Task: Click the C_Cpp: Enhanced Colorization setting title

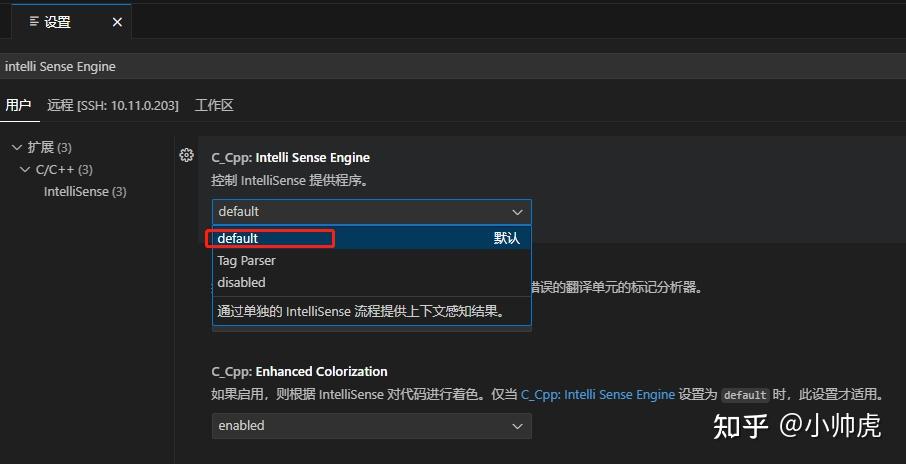Action: click(299, 372)
